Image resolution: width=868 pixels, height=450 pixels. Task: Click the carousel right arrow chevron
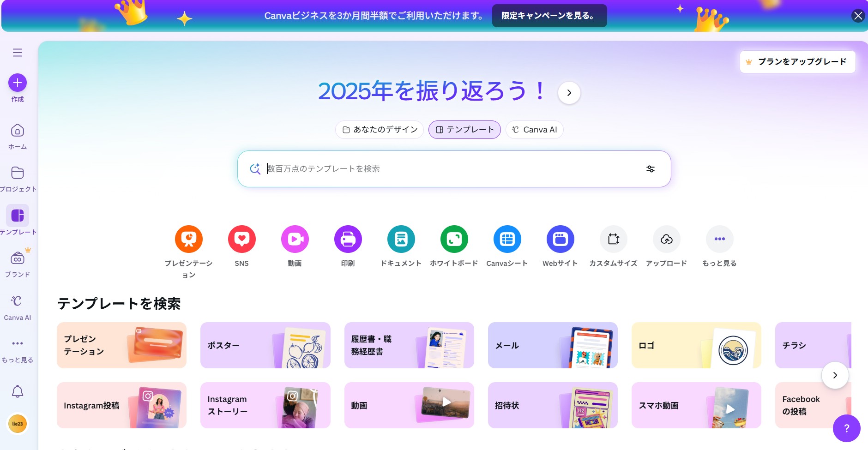834,375
